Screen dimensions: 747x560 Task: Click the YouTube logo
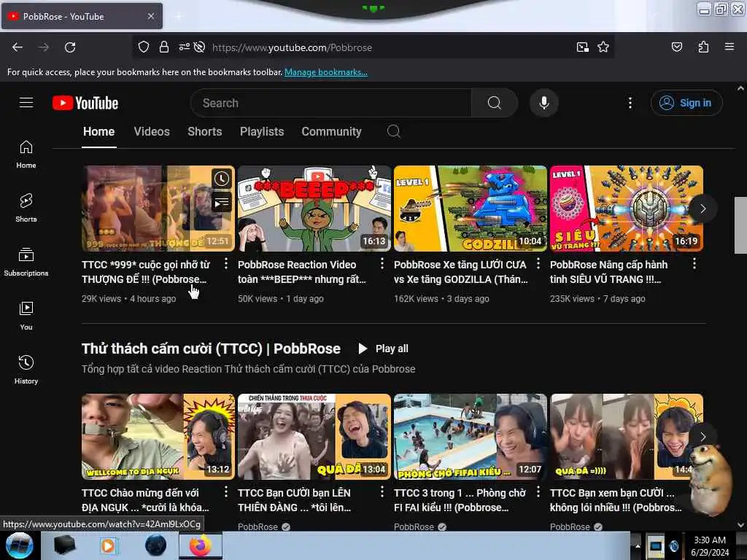click(x=85, y=103)
